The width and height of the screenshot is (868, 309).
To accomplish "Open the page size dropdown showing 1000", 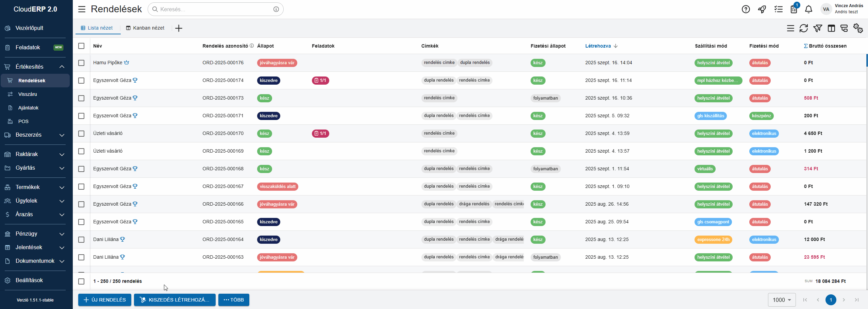I will [x=781, y=300].
